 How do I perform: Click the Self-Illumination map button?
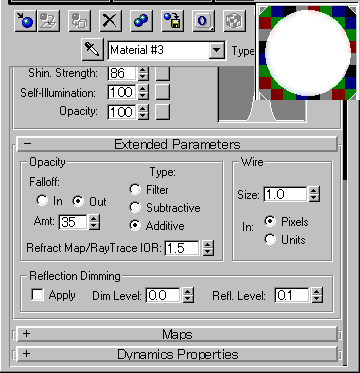[163, 92]
